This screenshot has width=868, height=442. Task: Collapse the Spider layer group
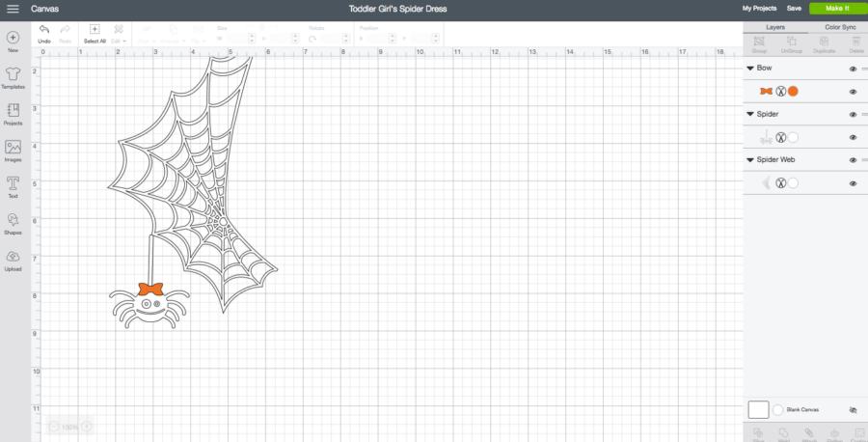(x=750, y=114)
